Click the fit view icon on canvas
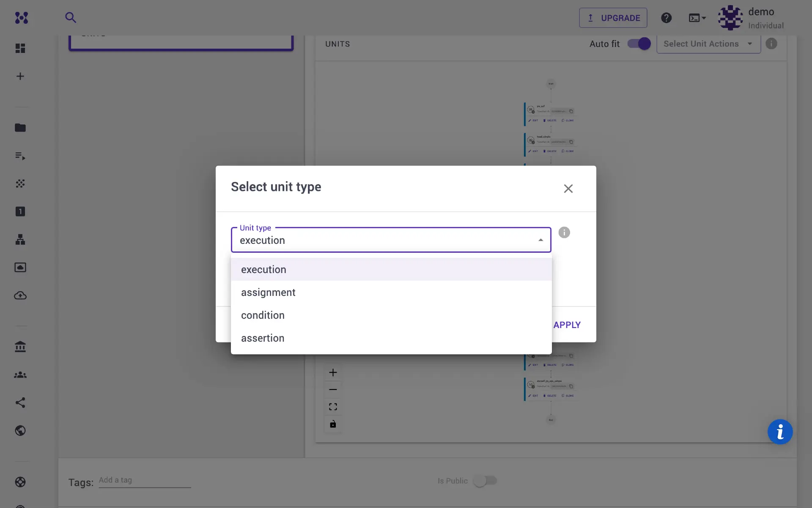The width and height of the screenshot is (812, 508). pos(333,407)
